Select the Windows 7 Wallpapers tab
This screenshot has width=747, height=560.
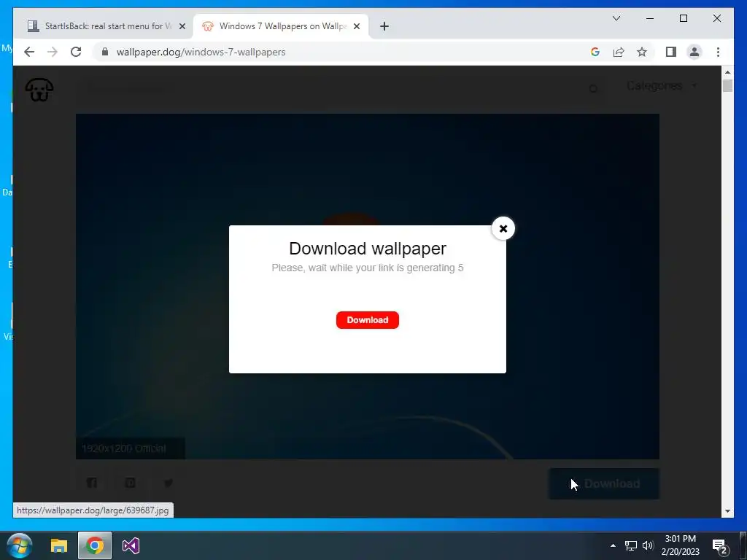coord(281,26)
